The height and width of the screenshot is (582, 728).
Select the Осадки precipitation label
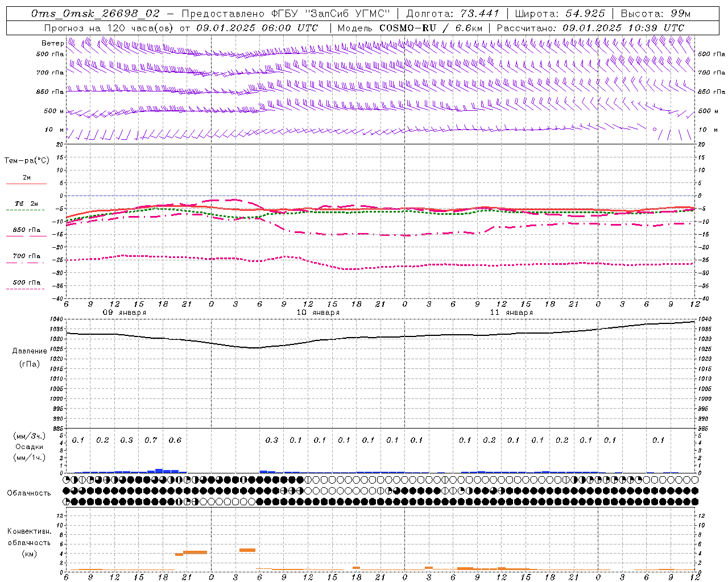pos(29,447)
